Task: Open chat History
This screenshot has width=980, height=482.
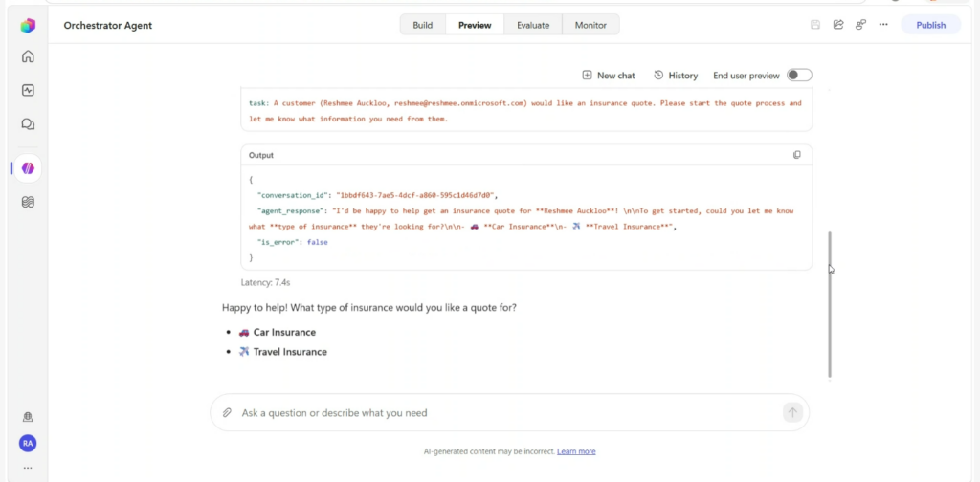Action: pos(676,76)
